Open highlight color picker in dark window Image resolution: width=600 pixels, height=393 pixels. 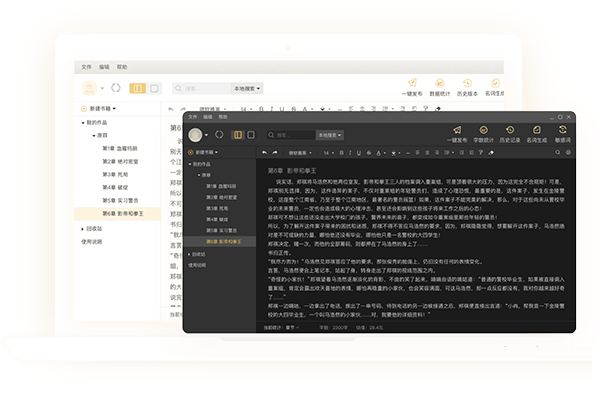[393, 153]
